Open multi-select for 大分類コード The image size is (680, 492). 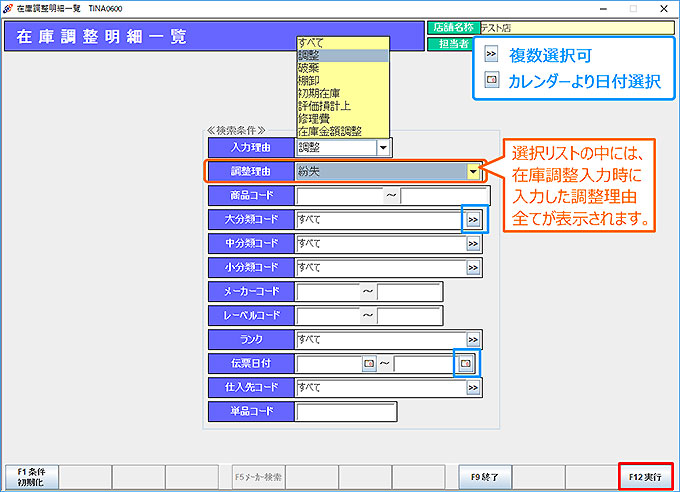point(473,220)
